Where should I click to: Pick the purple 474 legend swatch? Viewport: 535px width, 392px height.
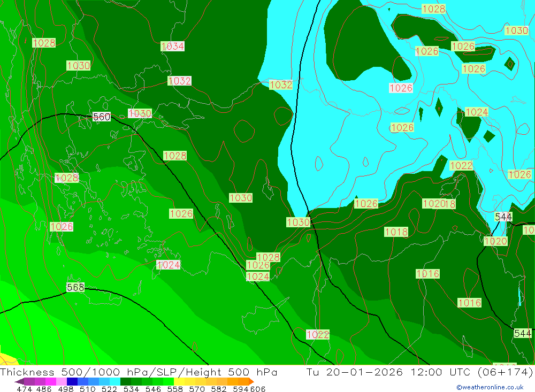pyautogui.click(x=29, y=381)
